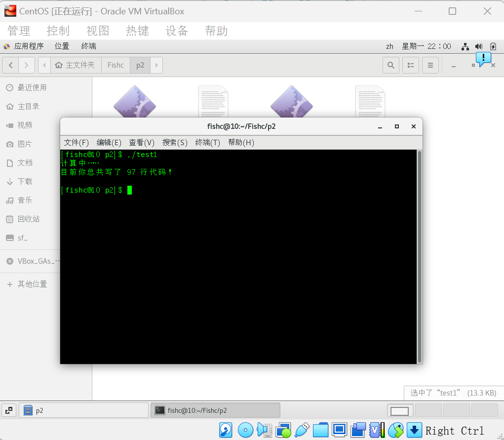
Task: Switch to the first workspace in switcher
Action: [400, 410]
